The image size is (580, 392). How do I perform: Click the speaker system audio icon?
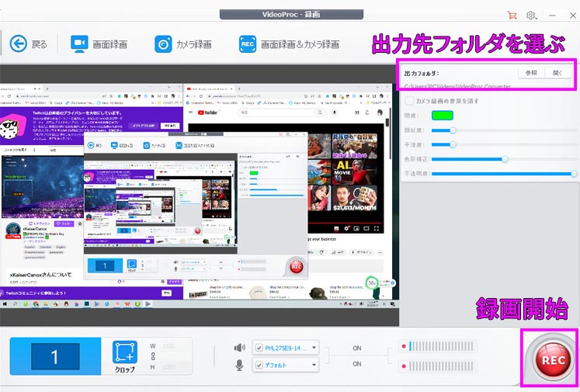coord(239,348)
